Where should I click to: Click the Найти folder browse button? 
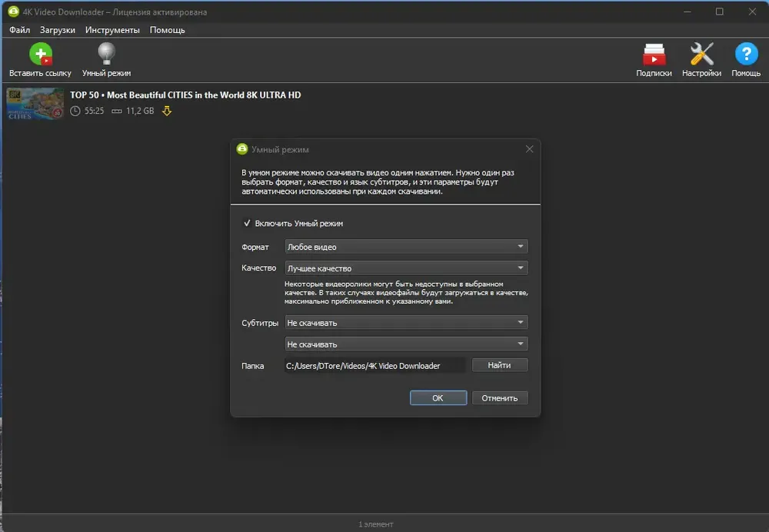(x=500, y=365)
